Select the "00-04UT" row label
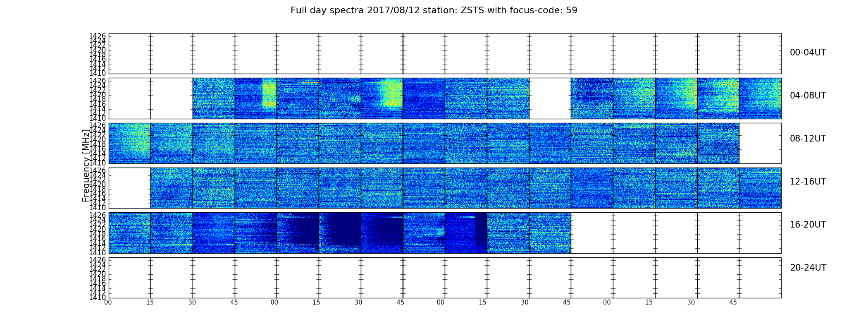 point(808,53)
